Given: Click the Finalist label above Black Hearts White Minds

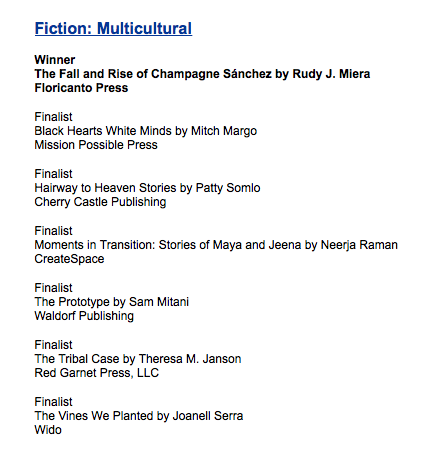Looking at the screenshot, I should coord(53,117).
